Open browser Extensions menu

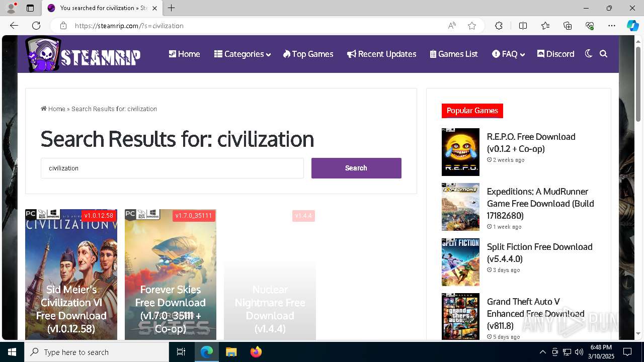(x=499, y=26)
